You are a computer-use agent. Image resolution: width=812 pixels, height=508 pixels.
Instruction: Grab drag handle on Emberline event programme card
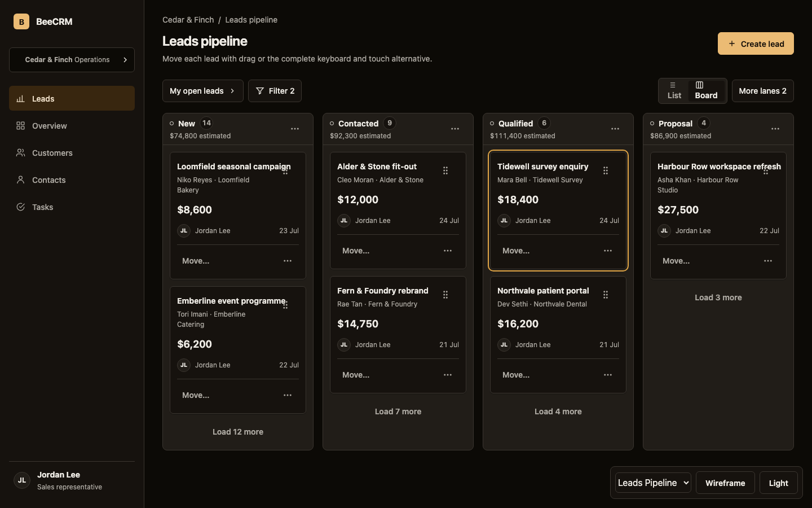(285, 305)
